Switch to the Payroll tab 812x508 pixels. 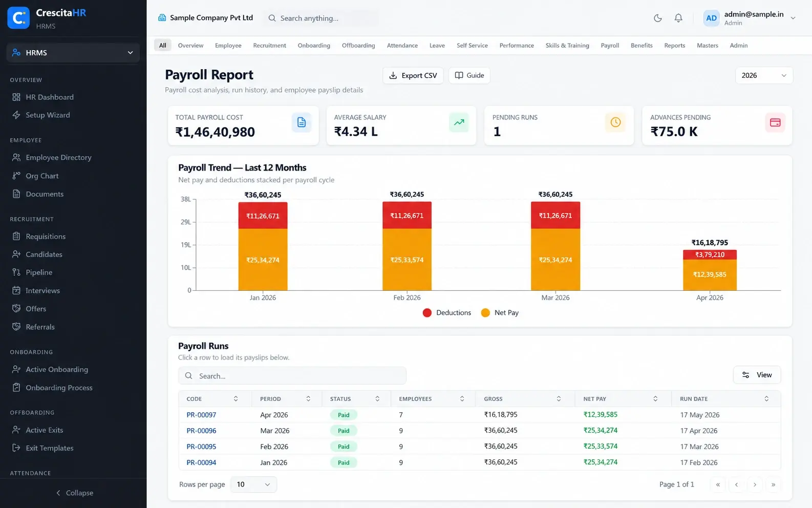tap(610, 46)
